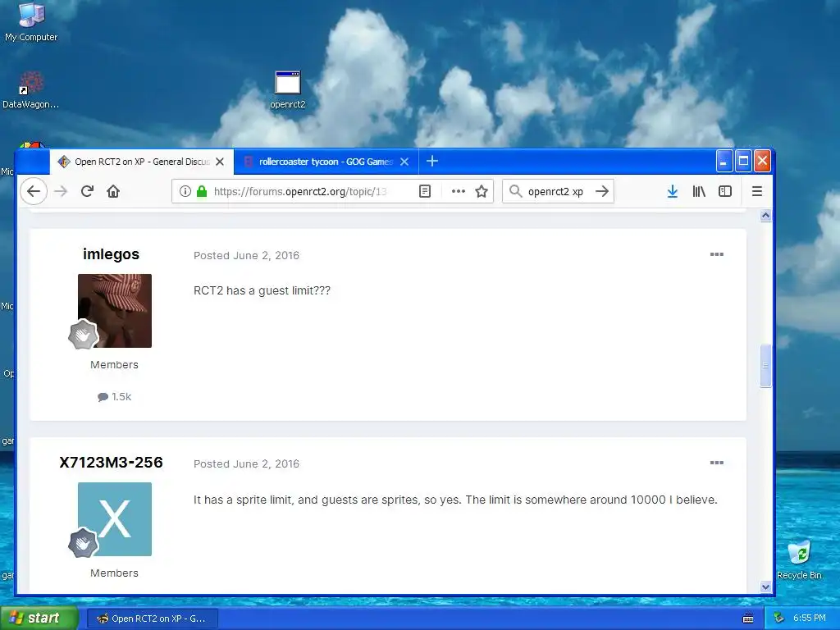The image size is (840, 630).
Task: Toggle reader view in address bar
Action: tap(425, 191)
